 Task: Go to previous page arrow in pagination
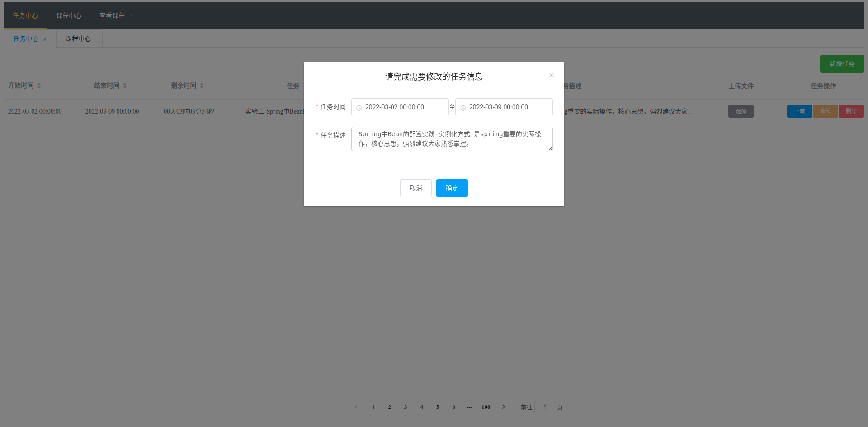pos(356,407)
